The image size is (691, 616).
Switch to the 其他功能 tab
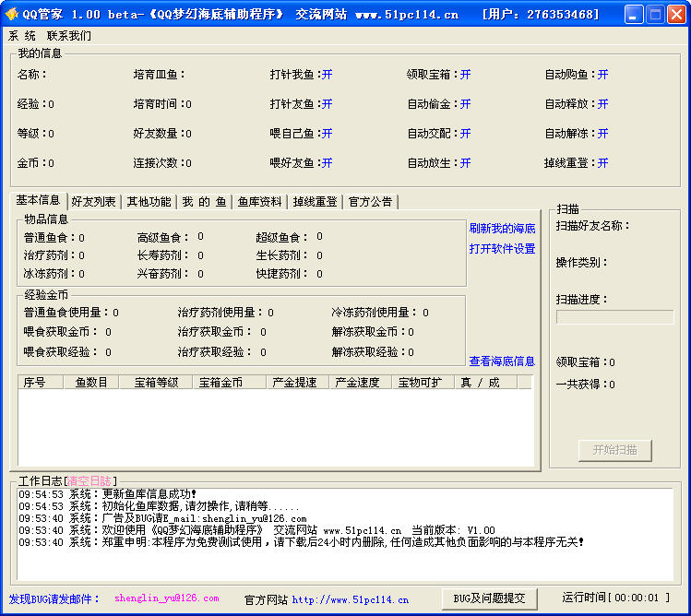(149, 202)
